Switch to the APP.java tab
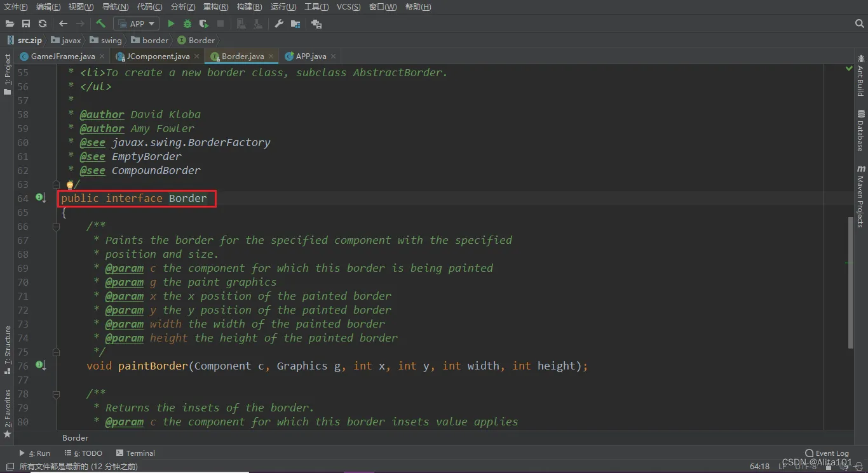Image resolution: width=868 pixels, height=473 pixels. point(311,56)
